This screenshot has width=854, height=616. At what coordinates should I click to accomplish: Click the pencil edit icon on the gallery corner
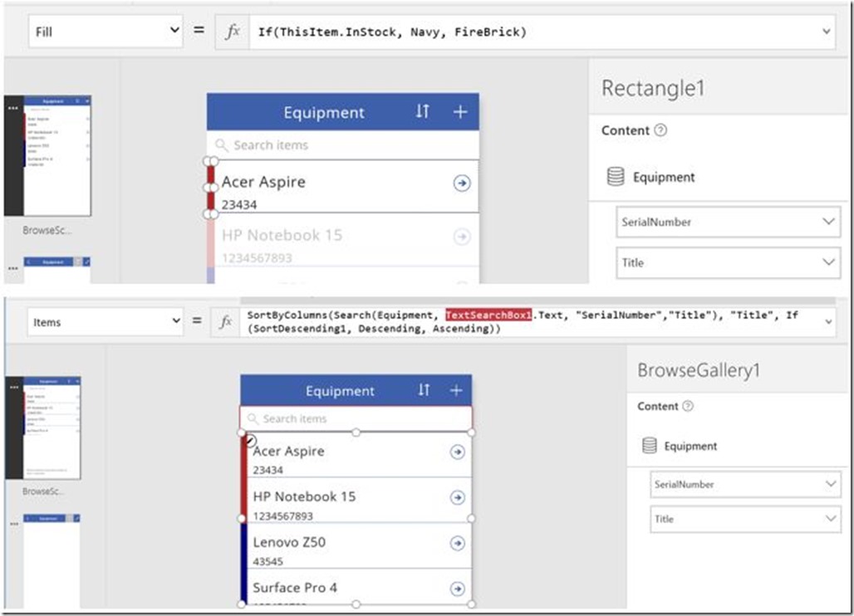[x=250, y=441]
